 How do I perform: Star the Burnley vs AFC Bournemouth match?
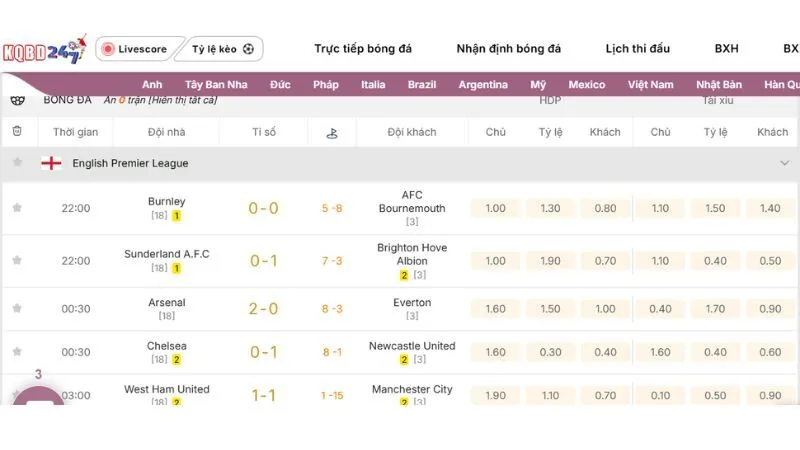[x=17, y=208]
